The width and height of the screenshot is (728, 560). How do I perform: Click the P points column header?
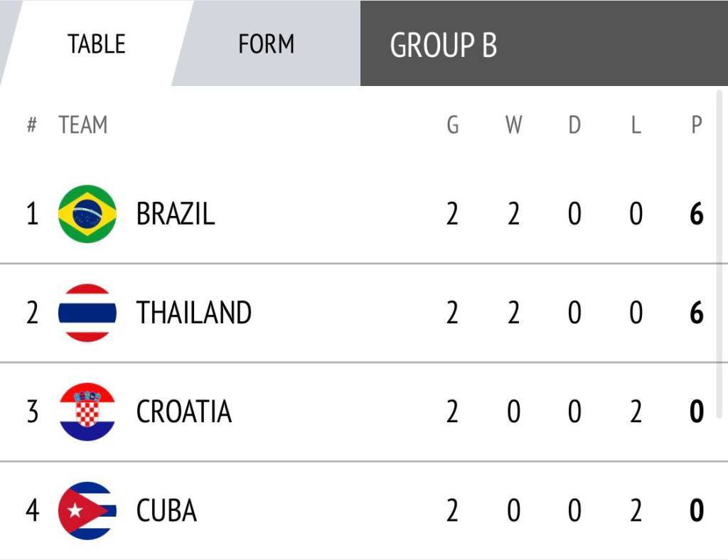click(x=696, y=125)
